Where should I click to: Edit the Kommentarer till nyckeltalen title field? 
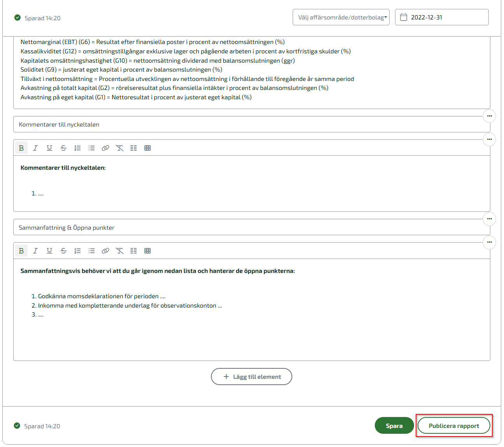(x=251, y=124)
